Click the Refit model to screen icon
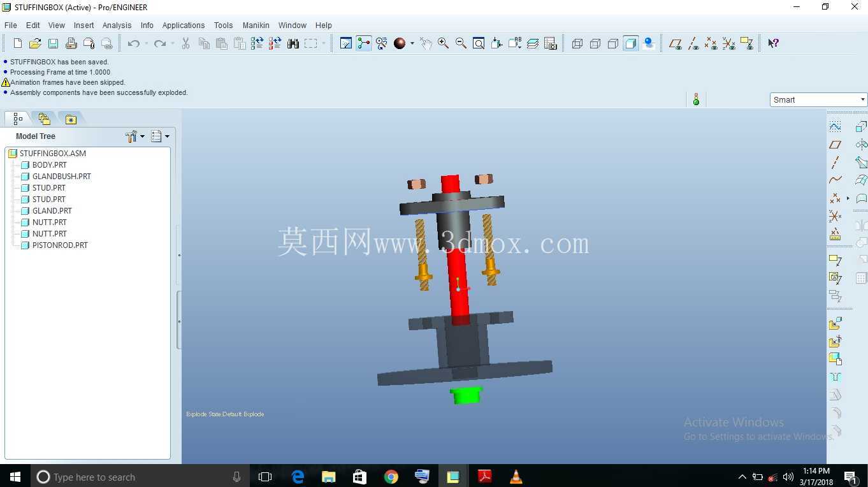 [x=479, y=43]
